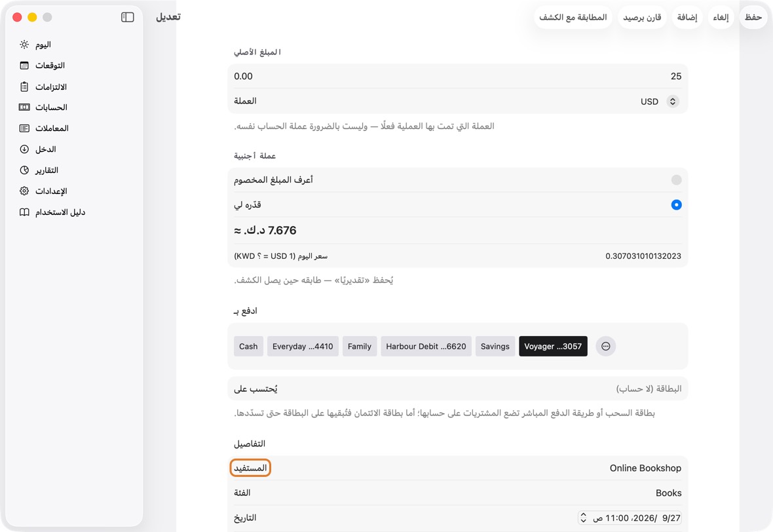Screen dimensions: 773x532
Task: Open المعاملات in the sidebar
Action: (74, 128)
